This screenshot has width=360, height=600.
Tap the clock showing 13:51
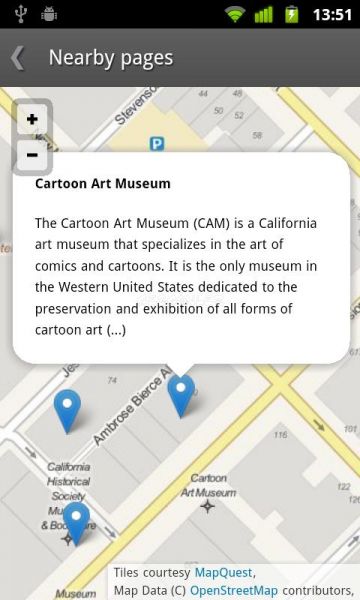point(332,15)
